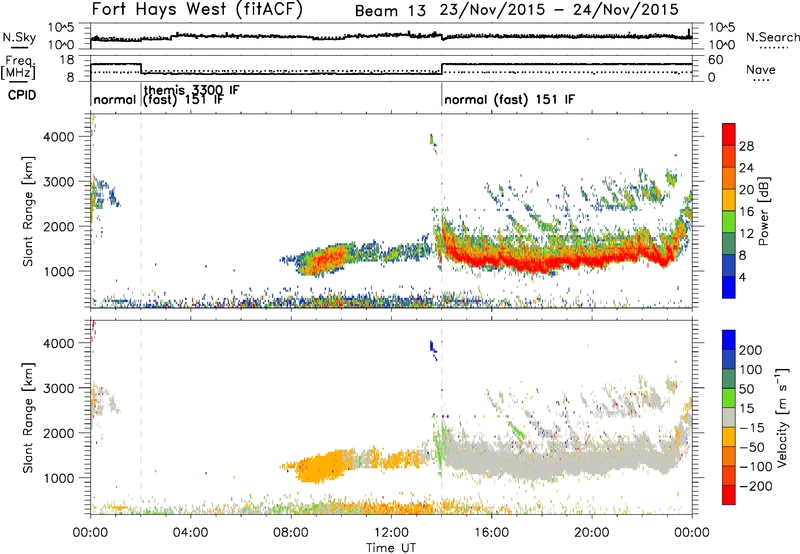
Task: Click the 'Slant Range [km]' label of power panel
Action: click(x=28, y=211)
